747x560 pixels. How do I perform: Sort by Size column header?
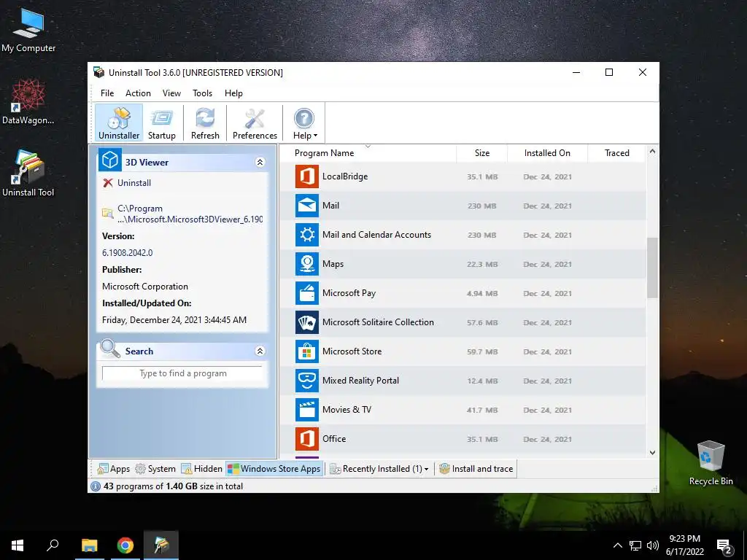click(482, 153)
